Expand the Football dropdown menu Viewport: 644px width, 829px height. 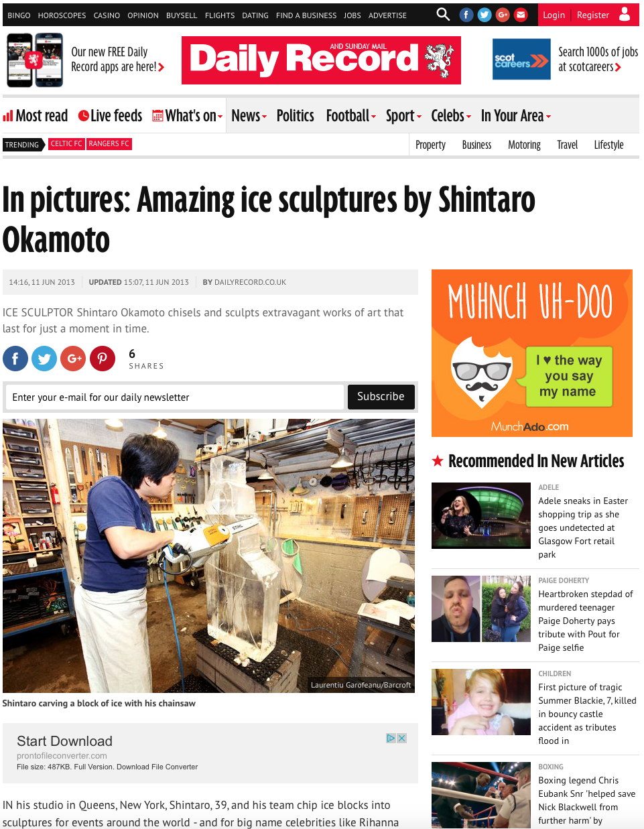[x=350, y=116]
